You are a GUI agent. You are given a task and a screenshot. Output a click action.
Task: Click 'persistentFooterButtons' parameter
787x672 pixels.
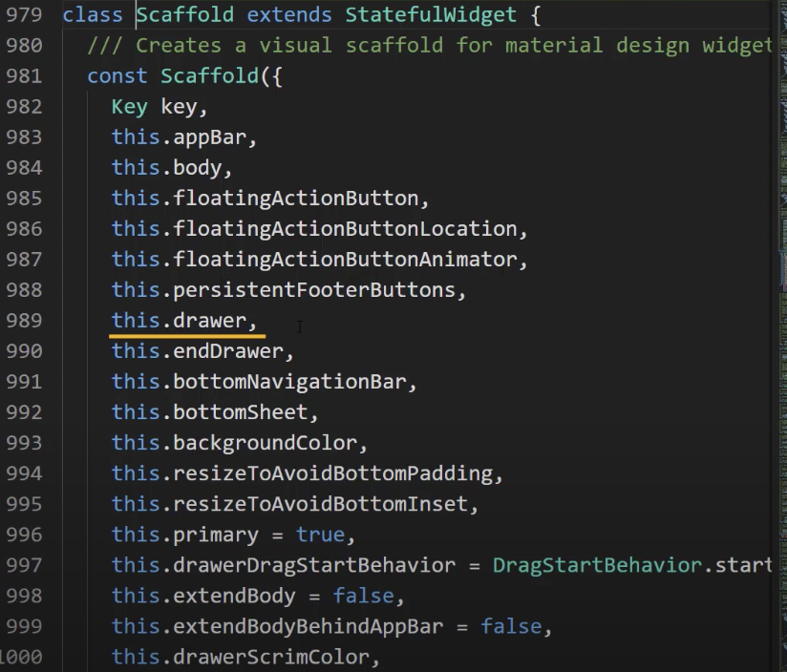click(314, 290)
